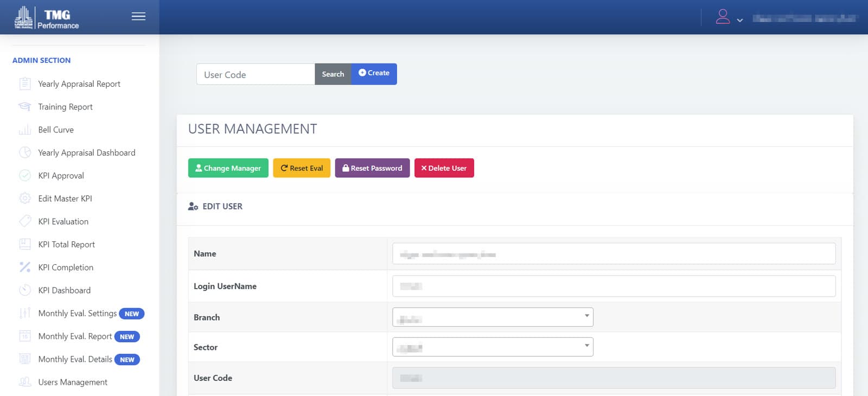Viewport: 868px width, 396px height.
Task: Open the Branch dropdown
Action: pos(493,317)
